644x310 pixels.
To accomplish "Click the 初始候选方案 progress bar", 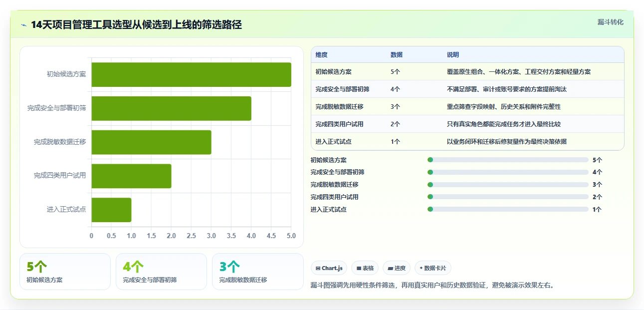I will tap(508, 160).
